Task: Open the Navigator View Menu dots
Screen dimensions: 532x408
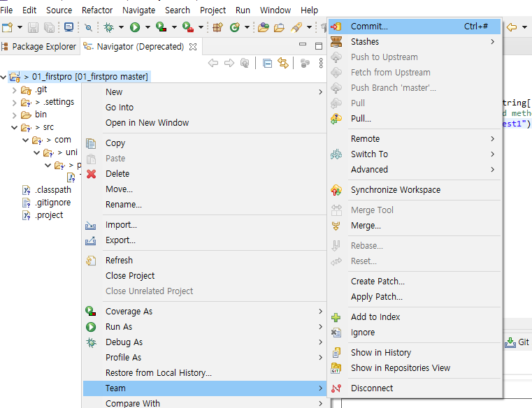Action: [x=321, y=63]
